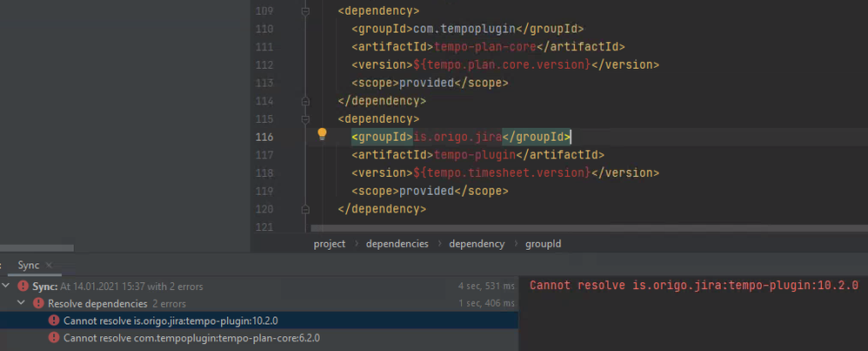
Task: Click 'provided' scope on line 113
Action: (427, 83)
